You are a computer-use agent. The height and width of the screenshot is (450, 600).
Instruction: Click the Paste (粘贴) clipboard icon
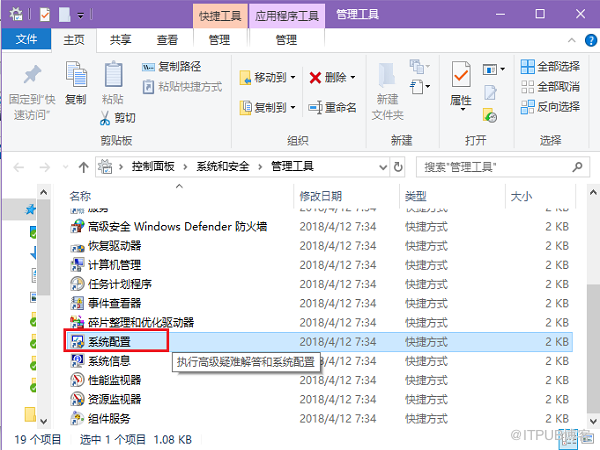[x=114, y=74]
